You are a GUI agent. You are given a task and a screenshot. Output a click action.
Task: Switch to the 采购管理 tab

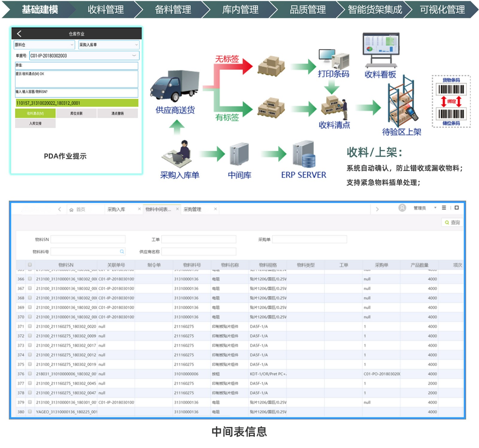tap(192, 209)
